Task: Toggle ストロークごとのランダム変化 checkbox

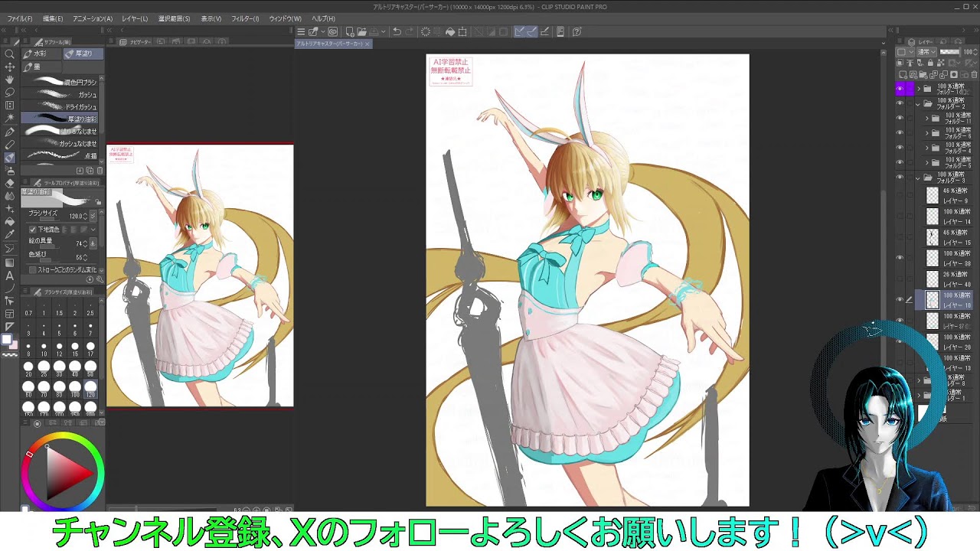Action: tap(33, 270)
